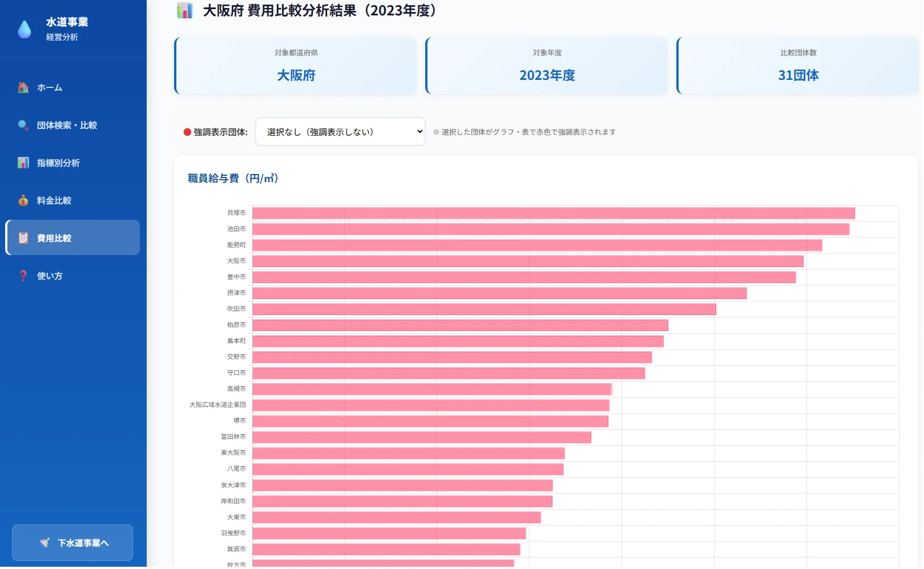Open the ホーム menu item

(72, 87)
